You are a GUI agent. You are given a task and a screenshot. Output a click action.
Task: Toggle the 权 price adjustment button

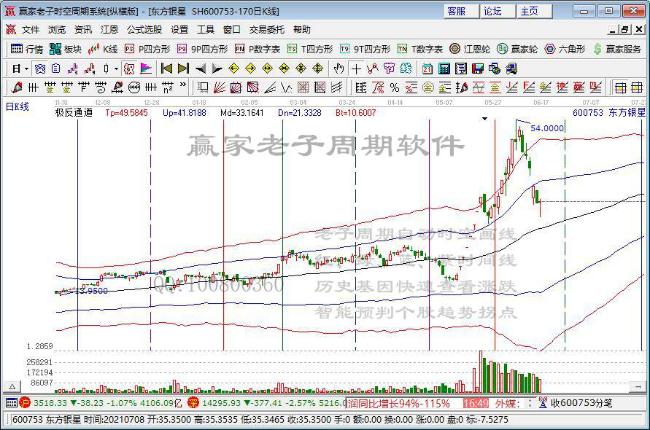(x=129, y=69)
